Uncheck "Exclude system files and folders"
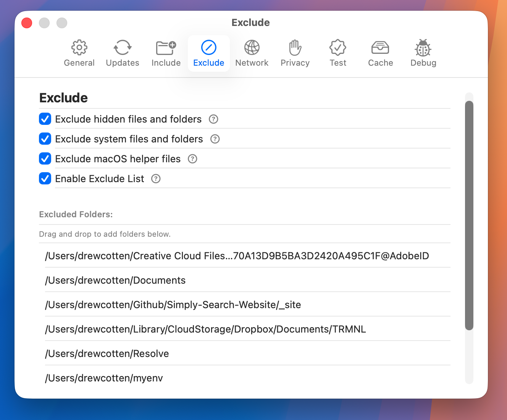507x420 pixels. 45,139
